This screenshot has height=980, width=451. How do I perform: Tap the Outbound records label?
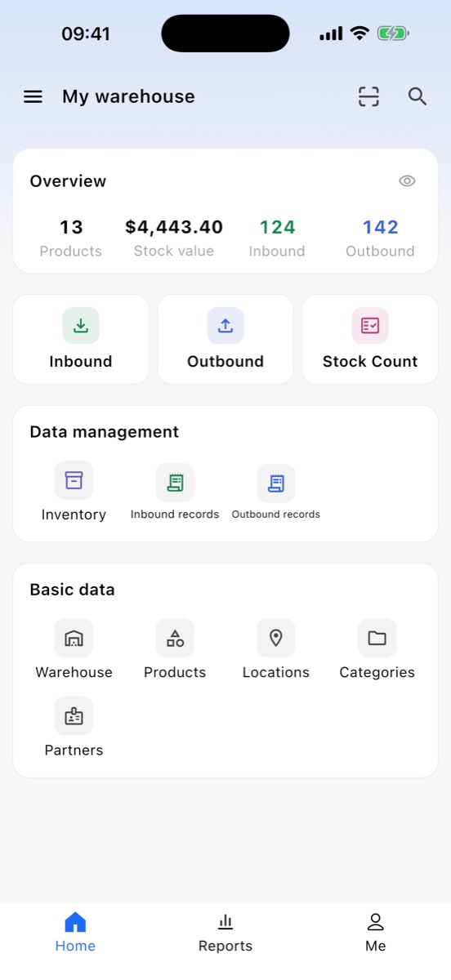tap(276, 514)
